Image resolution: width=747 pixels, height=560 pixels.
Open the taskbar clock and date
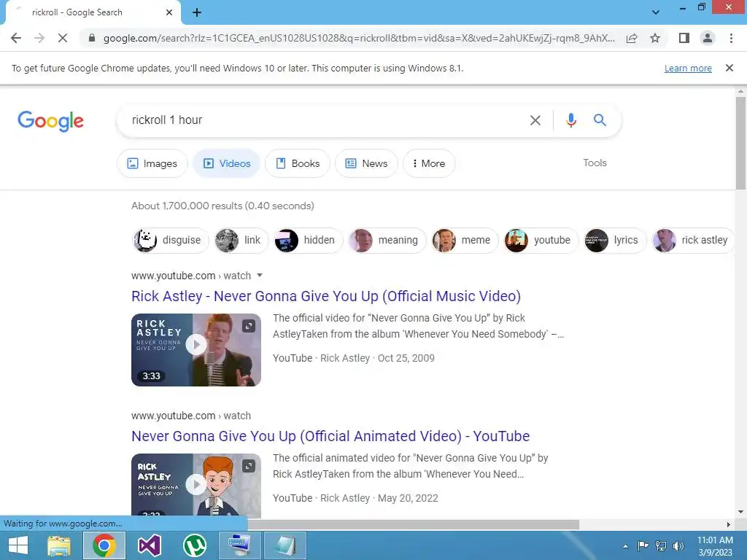point(715,546)
